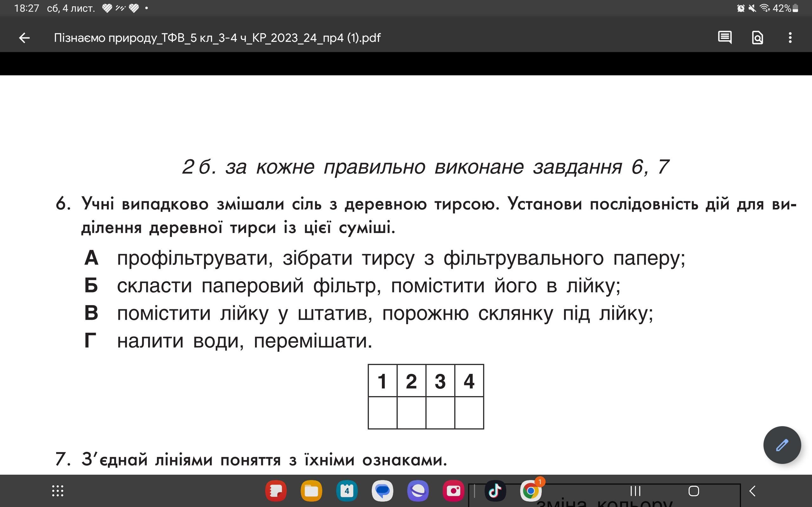Launch the red notes app in taskbar
The height and width of the screenshot is (507, 812).
point(276,491)
